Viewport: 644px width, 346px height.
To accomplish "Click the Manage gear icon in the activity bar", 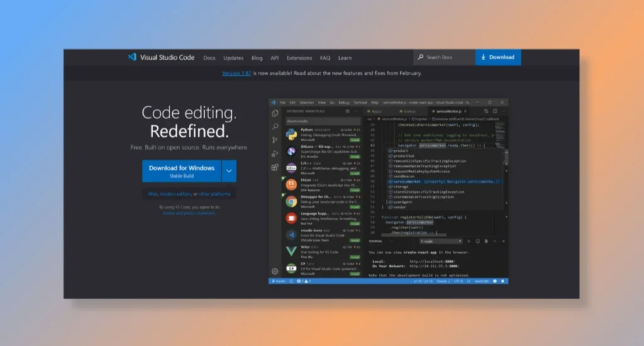I will coord(275,271).
